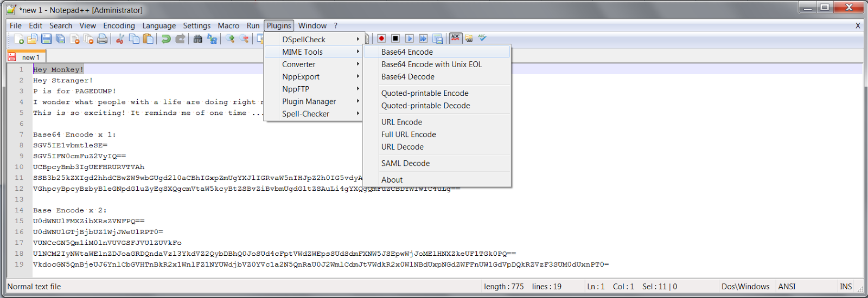Screen dimensions: 868x298
Task: Click the INS status bar indicator
Action: [846, 287]
